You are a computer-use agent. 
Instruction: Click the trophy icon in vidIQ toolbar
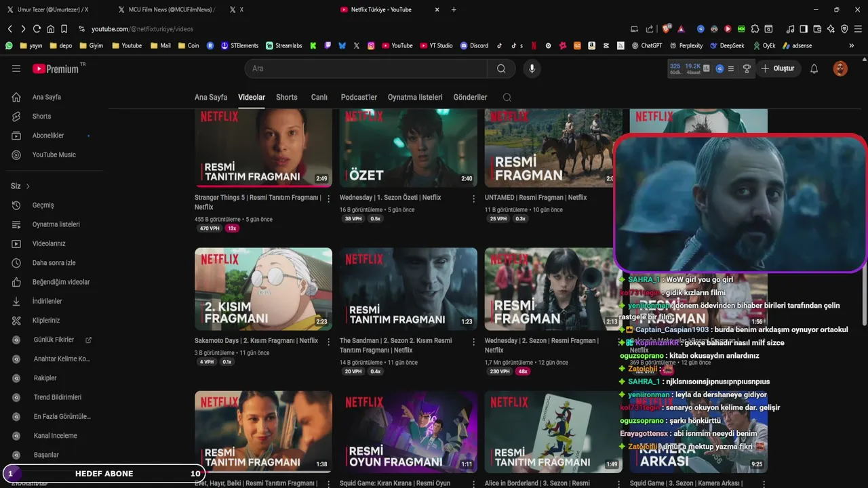point(747,68)
